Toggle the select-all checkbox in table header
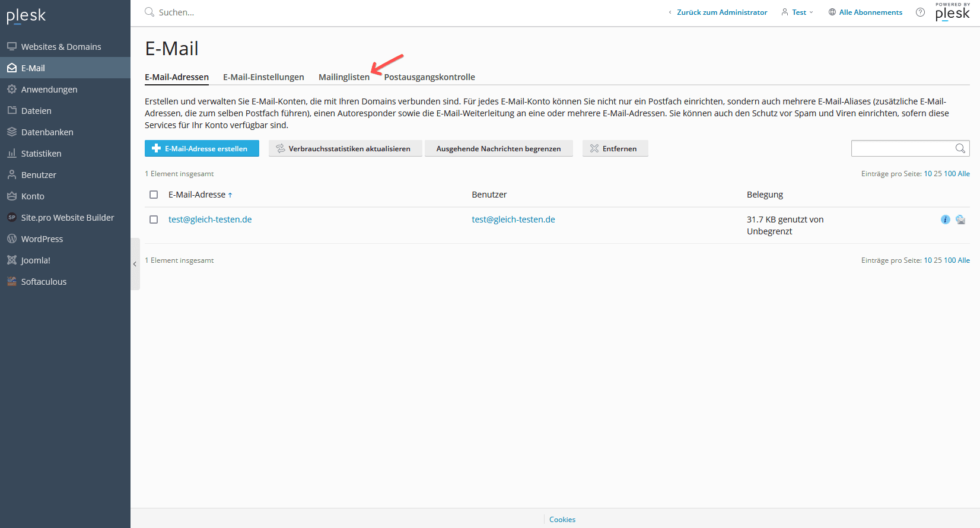Image resolution: width=980 pixels, height=528 pixels. click(x=154, y=195)
